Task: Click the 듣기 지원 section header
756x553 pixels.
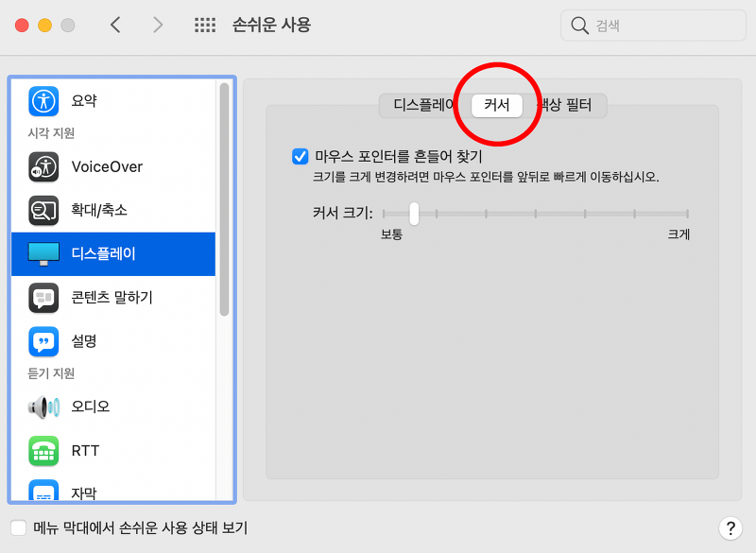Action: point(51,373)
